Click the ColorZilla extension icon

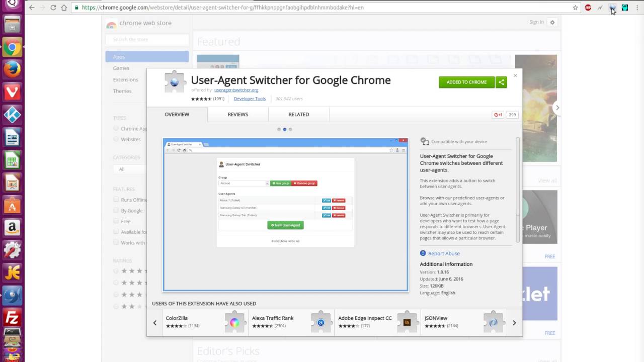pyautogui.click(x=234, y=322)
